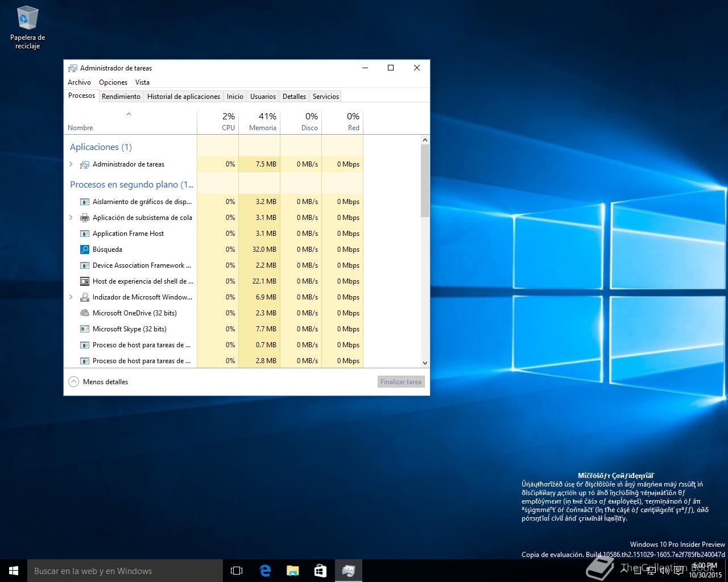Launch Microsoft Edge from the taskbar
The width and height of the screenshot is (728, 582).
point(264,571)
